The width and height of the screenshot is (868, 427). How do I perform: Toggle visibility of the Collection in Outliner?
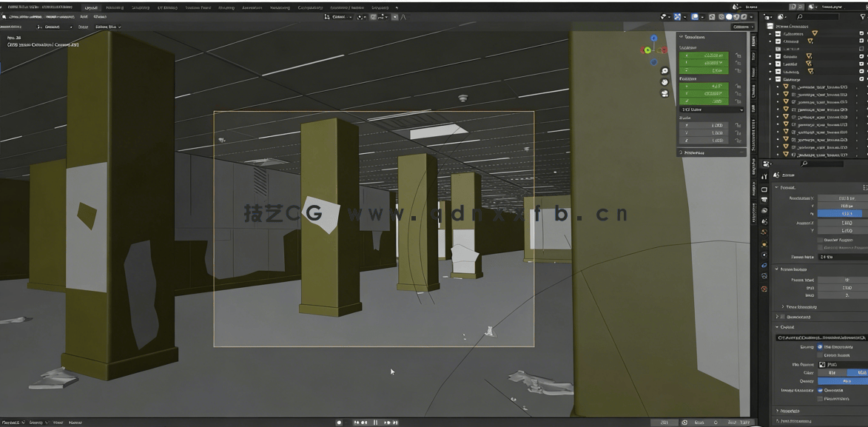tap(861, 33)
